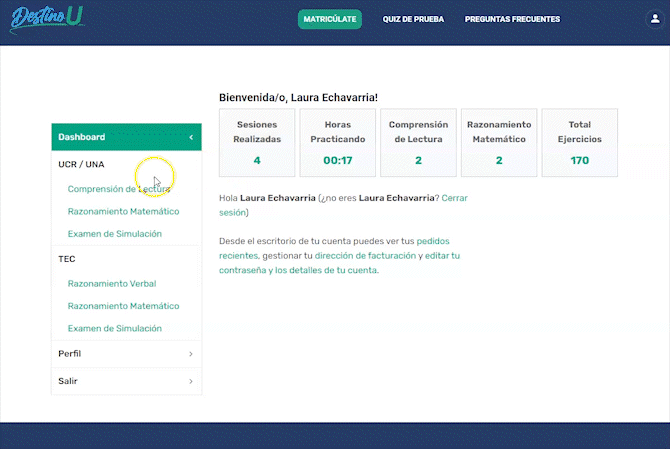Viewport: 670px width, 449px height.
Task: Open PREGUNTAS FRECUENTES menu item
Action: (512, 19)
